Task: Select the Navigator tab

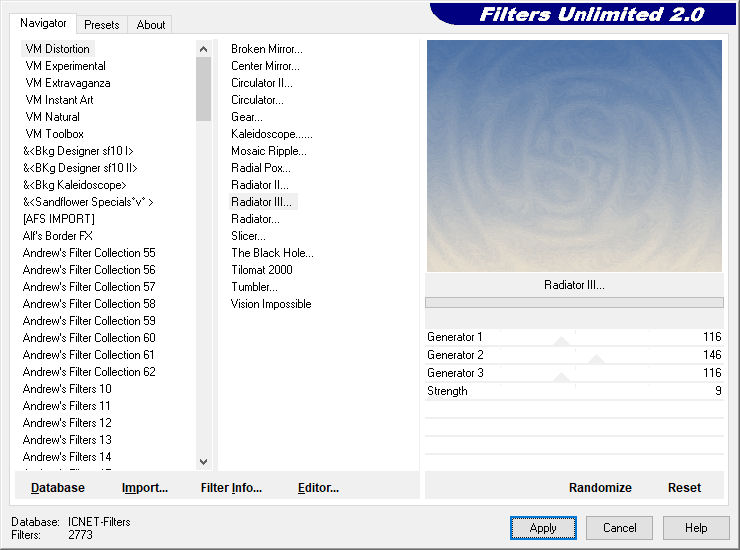Action: click(43, 23)
